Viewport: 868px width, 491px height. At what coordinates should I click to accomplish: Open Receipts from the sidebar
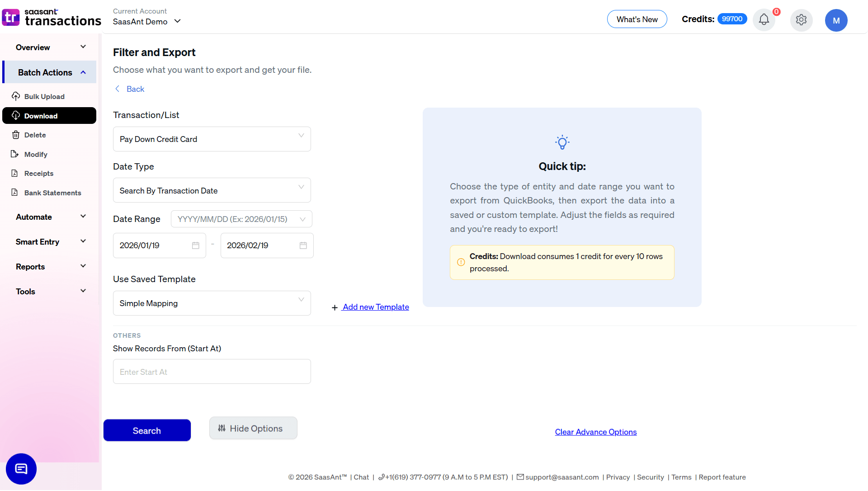point(38,173)
